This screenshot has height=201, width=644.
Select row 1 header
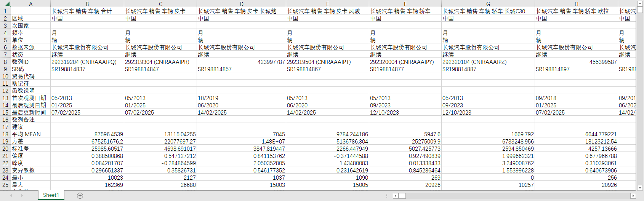[5, 11]
